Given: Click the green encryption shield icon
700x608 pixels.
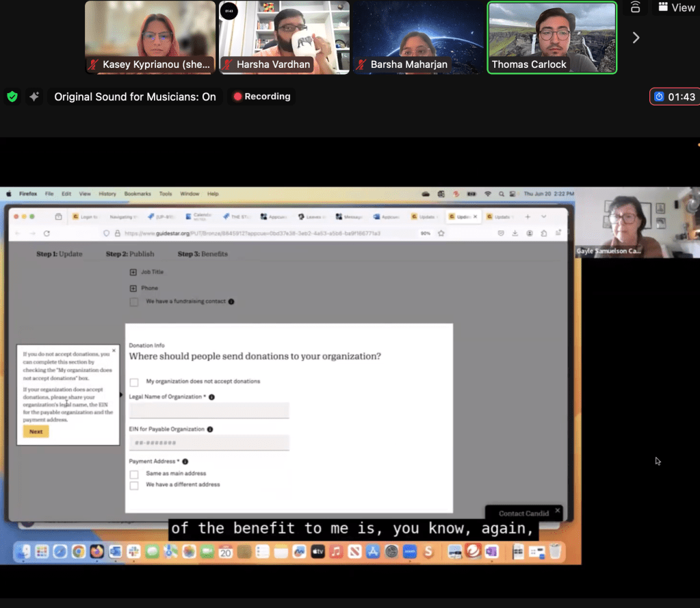Looking at the screenshot, I should coord(12,97).
